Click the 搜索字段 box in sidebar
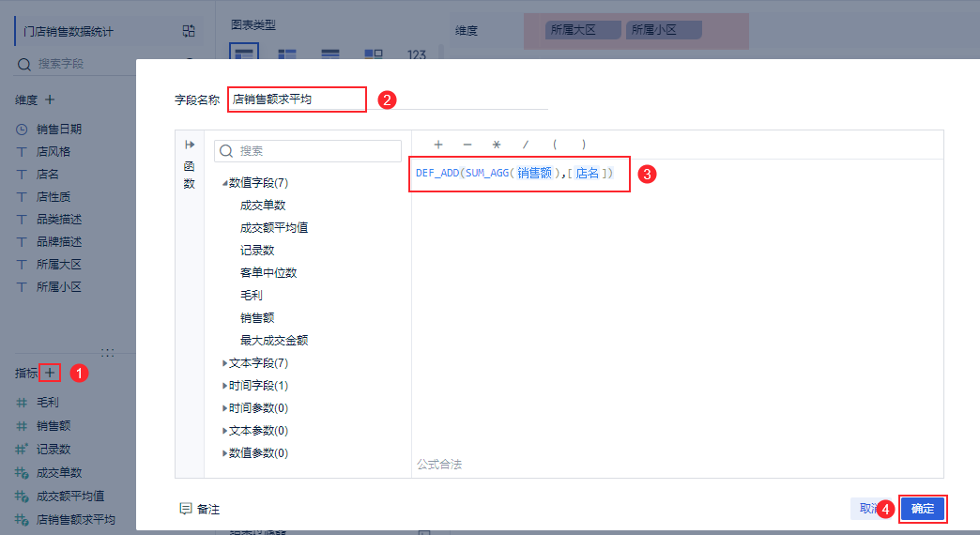 75,64
